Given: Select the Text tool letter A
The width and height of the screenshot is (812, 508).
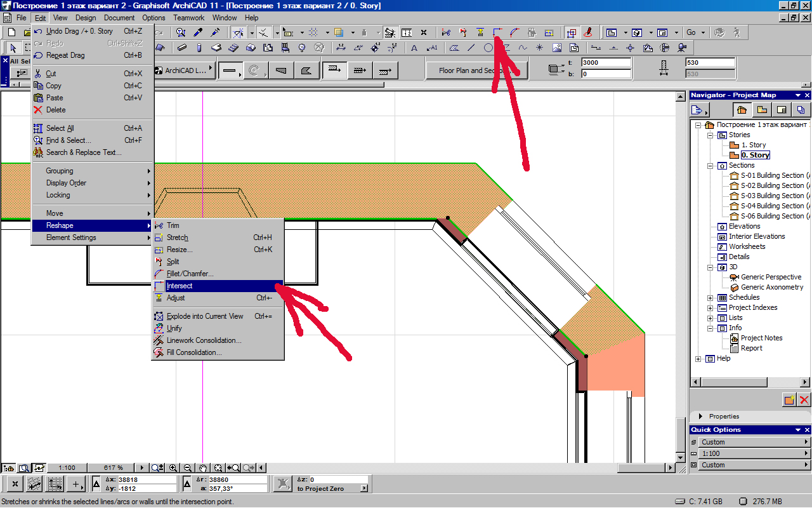Looking at the screenshot, I should point(414,48).
